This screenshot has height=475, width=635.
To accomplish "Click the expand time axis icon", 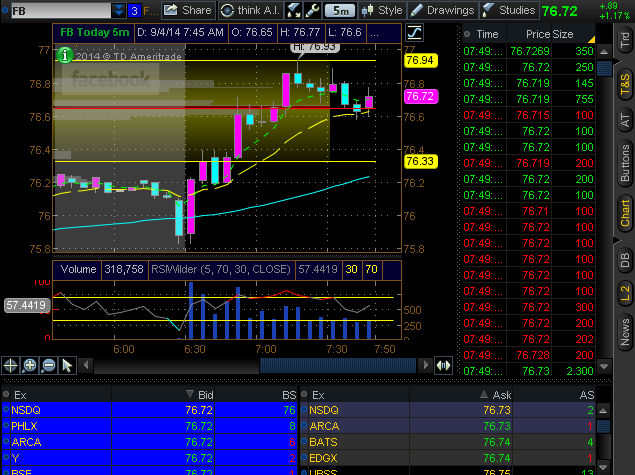I will click(x=443, y=366).
